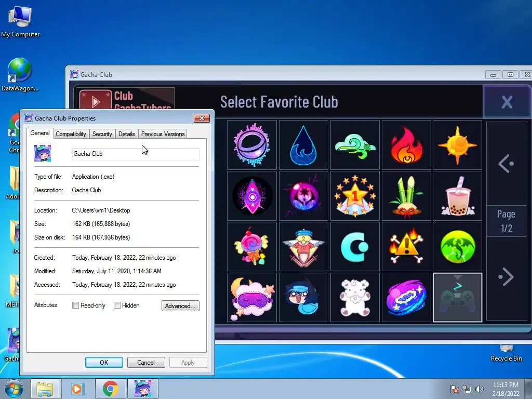Go to previous club page arrow
Screen dimensions: 532x399
tap(506, 164)
